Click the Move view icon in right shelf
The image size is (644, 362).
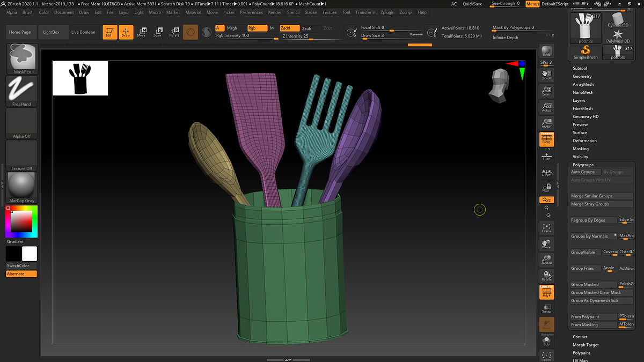(546, 243)
